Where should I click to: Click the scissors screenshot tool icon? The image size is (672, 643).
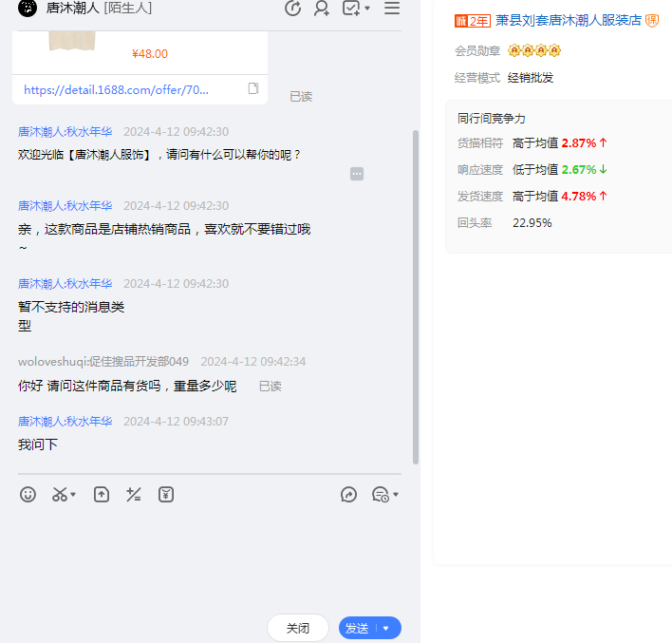(60, 495)
